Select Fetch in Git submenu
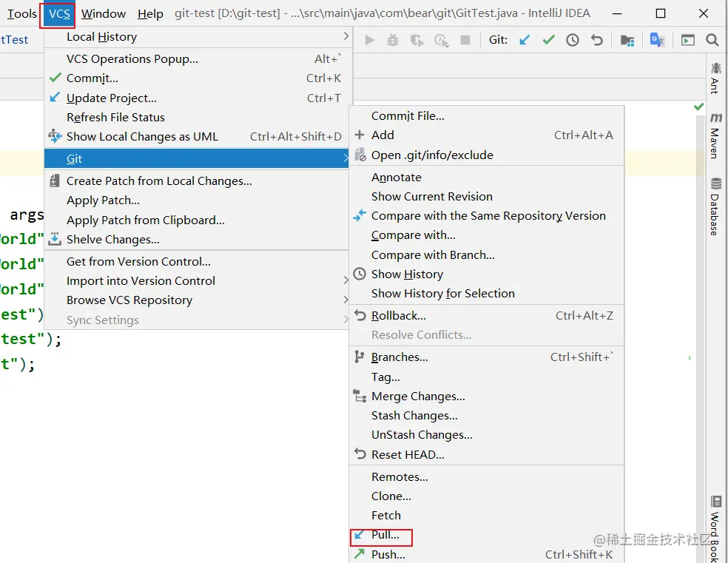This screenshot has height=563, width=728. tap(487, 515)
